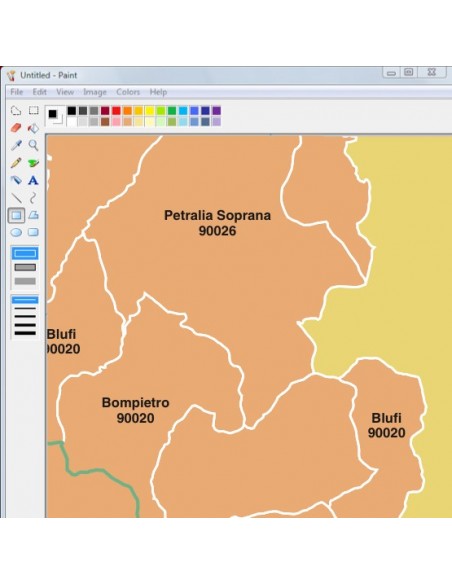Activate the Pick Color eyedropper tool
Image resolution: width=452 pixels, height=584 pixels.
pyautogui.click(x=16, y=145)
